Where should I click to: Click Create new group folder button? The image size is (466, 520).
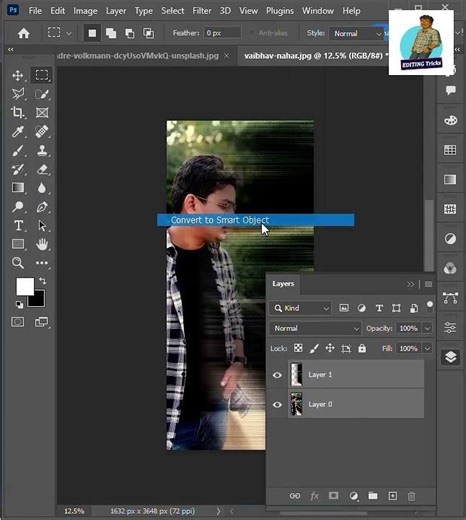(x=373, y=496)
